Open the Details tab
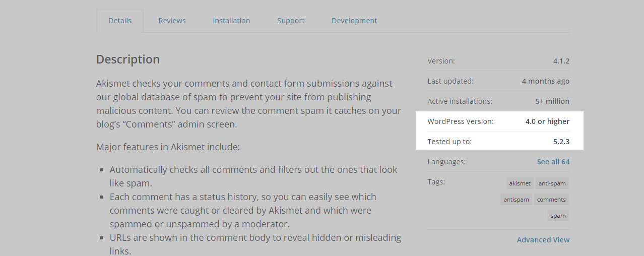644x256 pixels. [x=120, y=21]
